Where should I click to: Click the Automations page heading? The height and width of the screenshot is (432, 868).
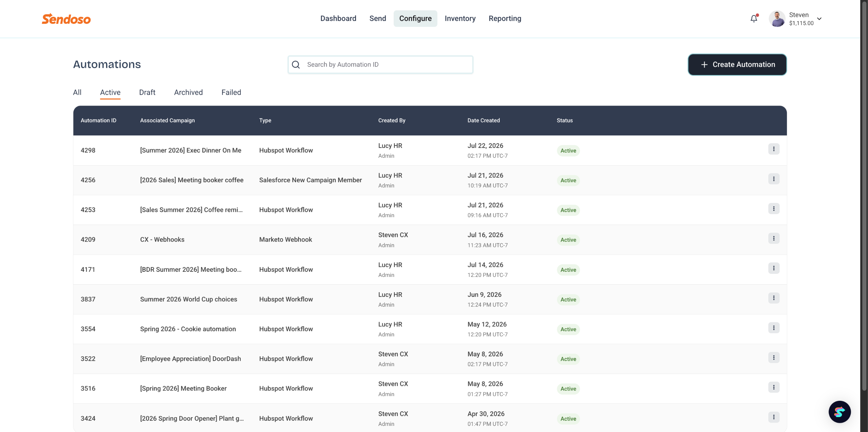coord(107,64)
